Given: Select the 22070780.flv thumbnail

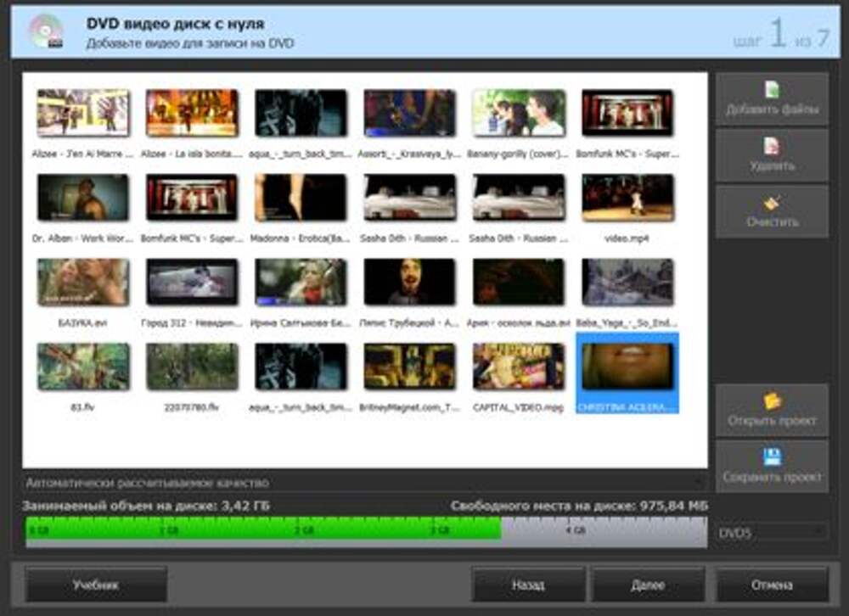Looking at the screenshot, I should 192,366.
